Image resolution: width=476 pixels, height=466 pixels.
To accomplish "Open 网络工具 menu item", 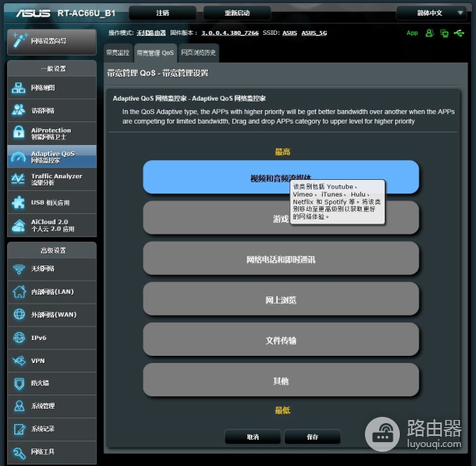I will [52, 453].
